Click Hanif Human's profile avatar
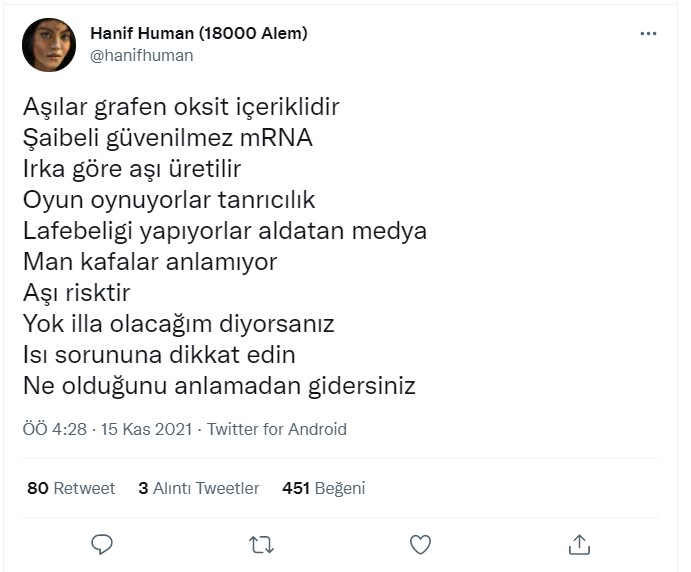The height and width of the screenshot is (572, 691). tap(49, 45)
